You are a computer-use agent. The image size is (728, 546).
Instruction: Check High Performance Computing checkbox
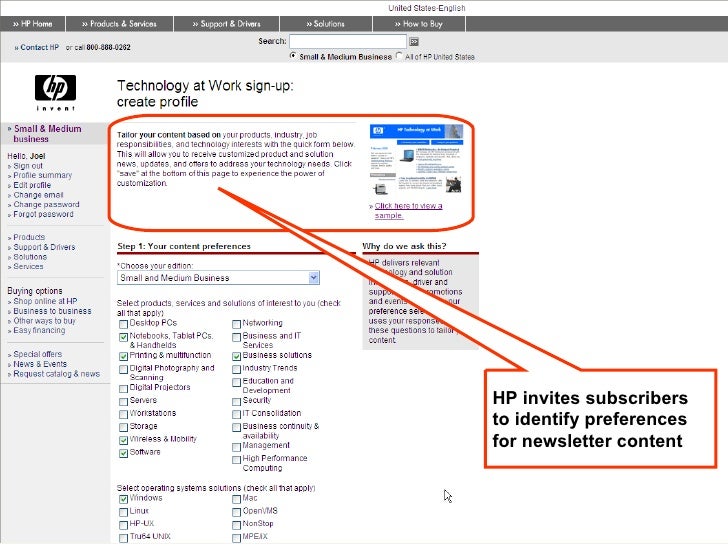point(236,460)
